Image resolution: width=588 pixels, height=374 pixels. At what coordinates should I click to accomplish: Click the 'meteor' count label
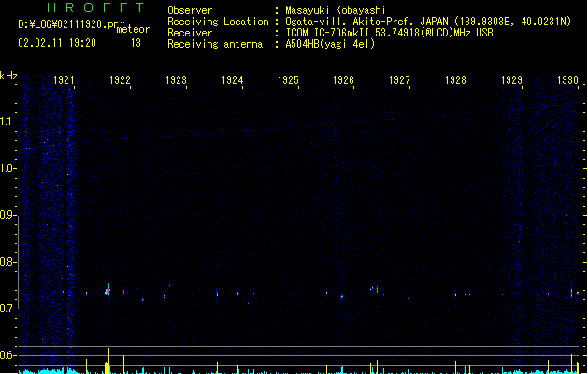133,29
